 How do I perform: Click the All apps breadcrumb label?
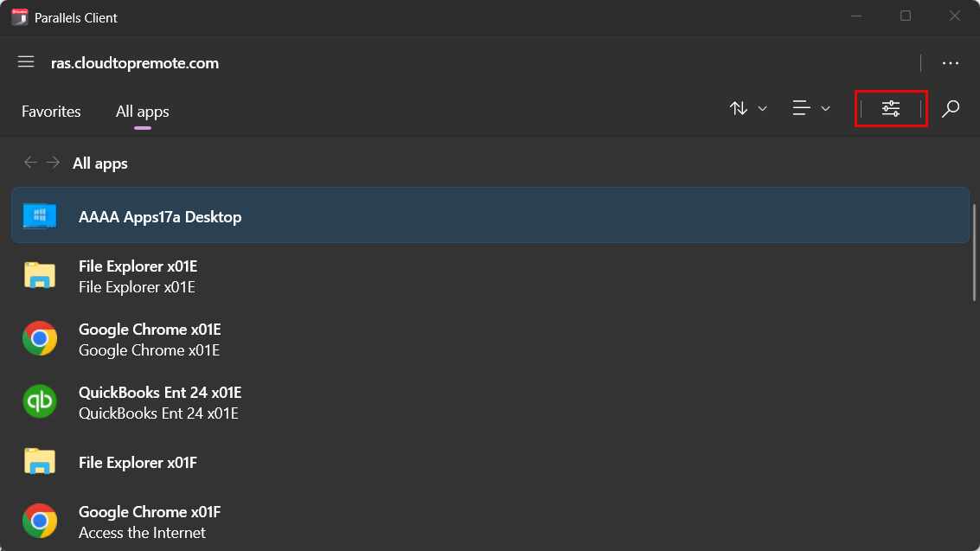(x=100, y=163)
